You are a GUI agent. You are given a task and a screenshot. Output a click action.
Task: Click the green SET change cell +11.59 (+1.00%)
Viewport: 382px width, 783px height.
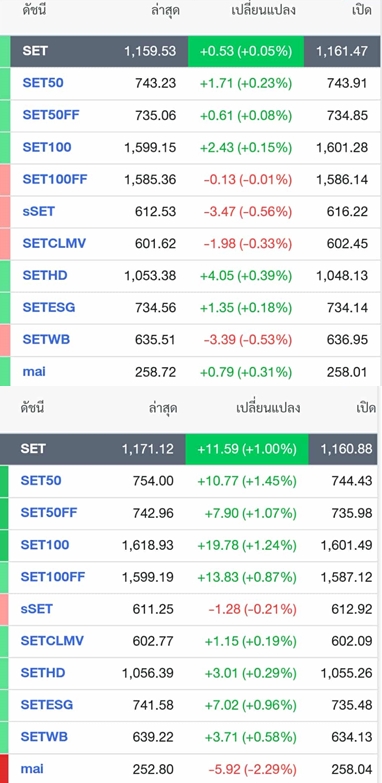247,449
